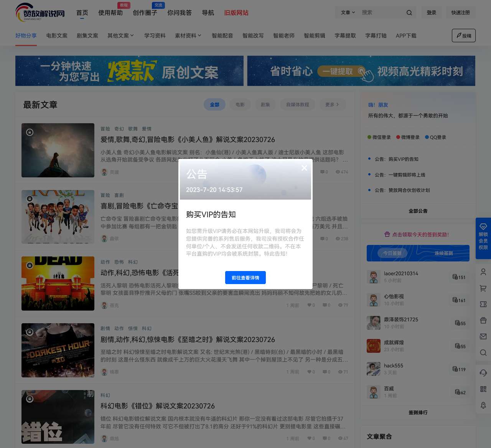The height and width of the screenshot is (448, 491).
Task: Open the 智能配音 nav tab
Action: (x=222, y=36)
